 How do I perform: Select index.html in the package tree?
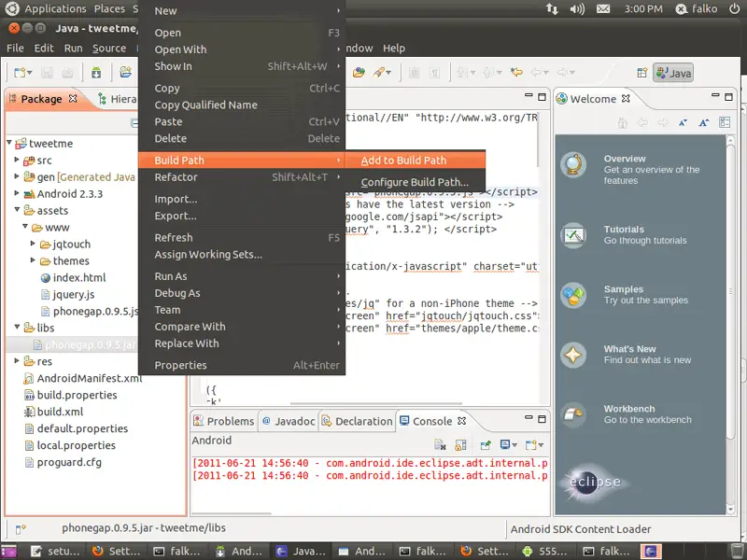coord(73,277)
